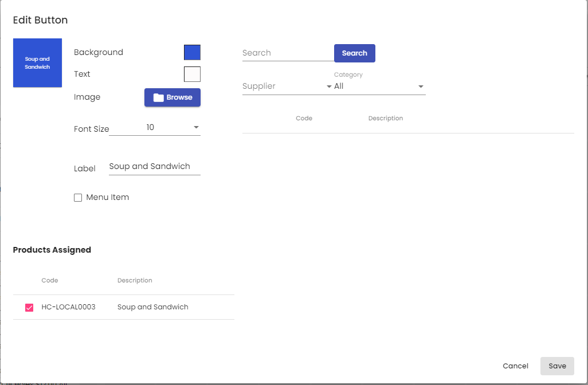Viewport: 588px width, 385px height.
Task: Click the Code header in search results
Action: (x=304, y=118)
